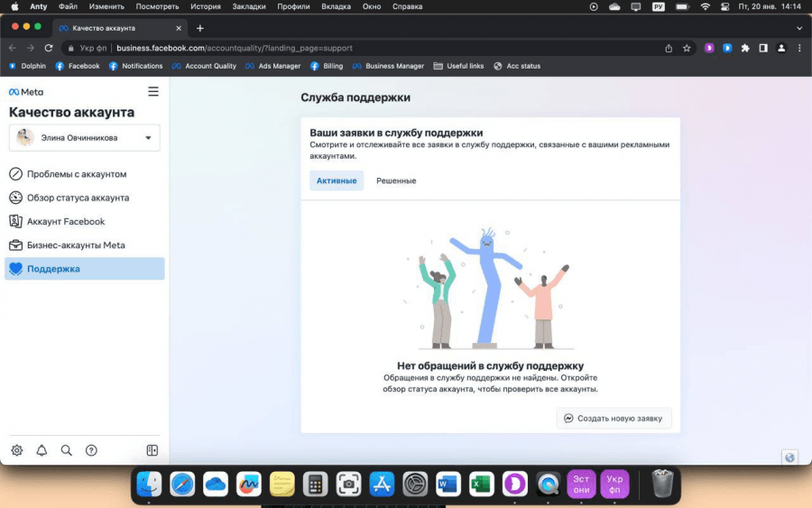Image resolution: width=812 pixels, height=508 pixels.
Task: Expand the tab list chevron in browser
Action: (x=799, y=29)
